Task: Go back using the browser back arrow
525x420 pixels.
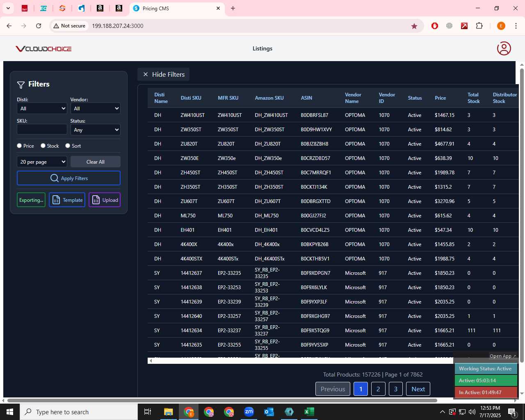Action: [9, 26]
